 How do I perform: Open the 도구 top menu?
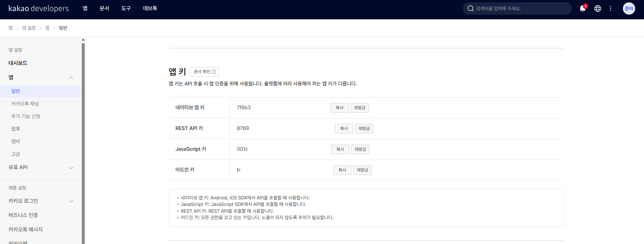(x=126, y=9)
